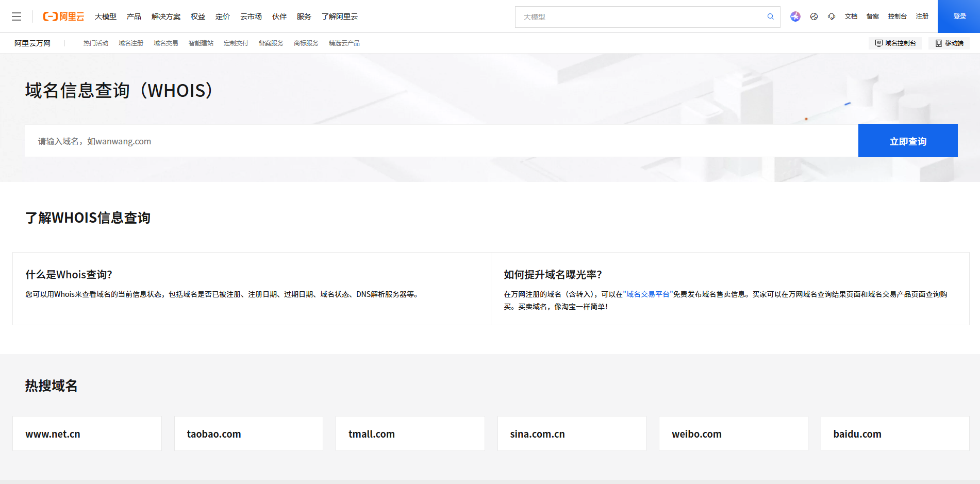Open the purple AI assistant icon
Screen dimensions: 980x484
[x=795, y=16]
